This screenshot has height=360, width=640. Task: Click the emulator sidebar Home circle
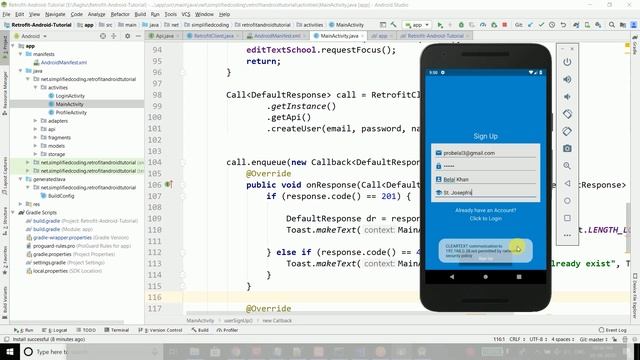(567, 201)
